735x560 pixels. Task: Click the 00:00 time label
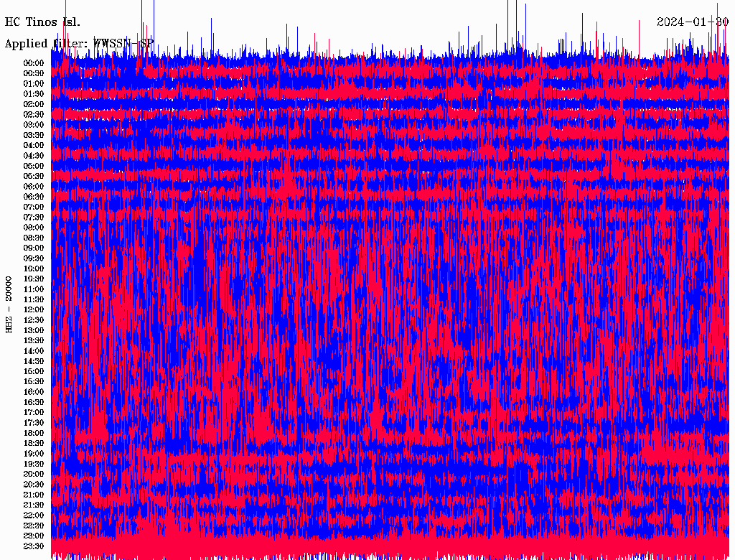click(x=34, y=63)
